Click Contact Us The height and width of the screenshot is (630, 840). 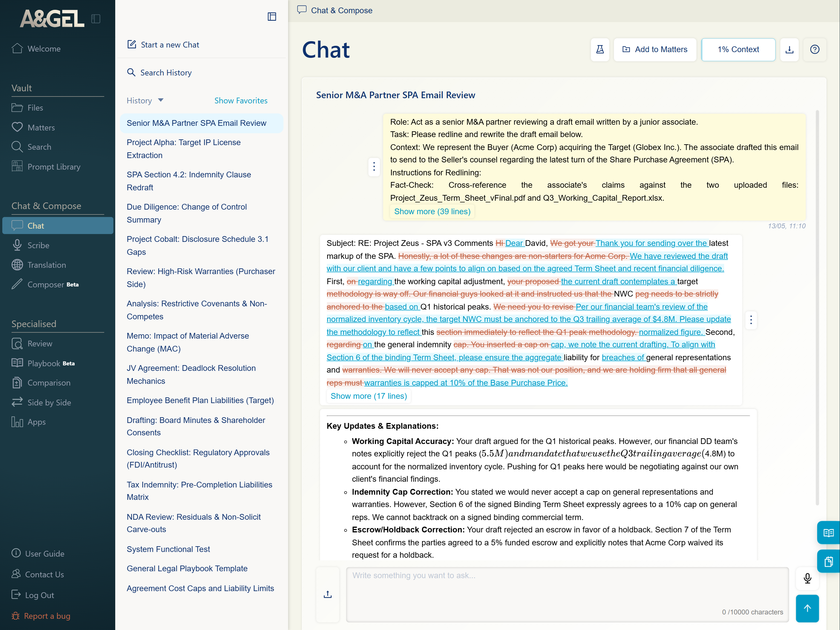pyautogui.click(x=38, y=575)
